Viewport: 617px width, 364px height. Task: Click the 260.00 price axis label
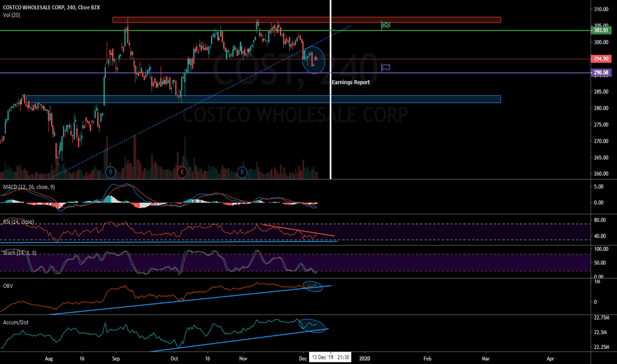601,173
